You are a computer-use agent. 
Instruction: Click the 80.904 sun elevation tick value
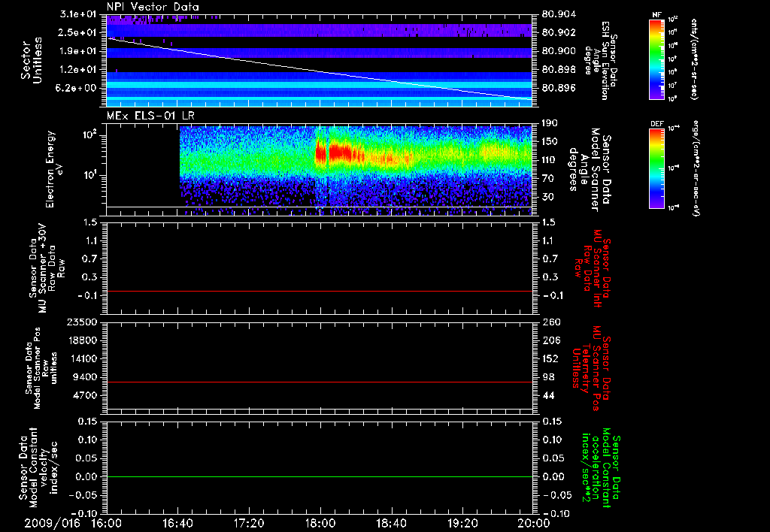tap(559, 14)
